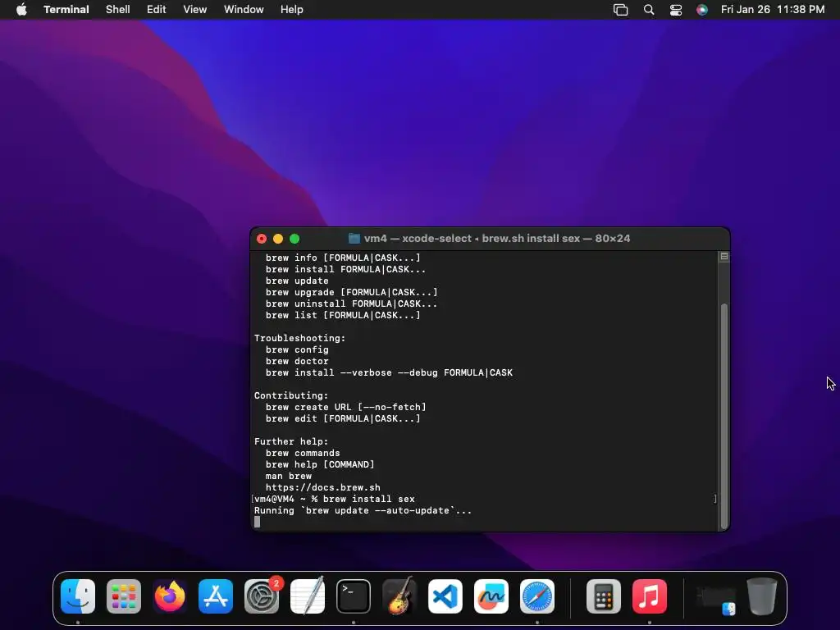
Task: Open the Help menu
Action: click(292, 10)
